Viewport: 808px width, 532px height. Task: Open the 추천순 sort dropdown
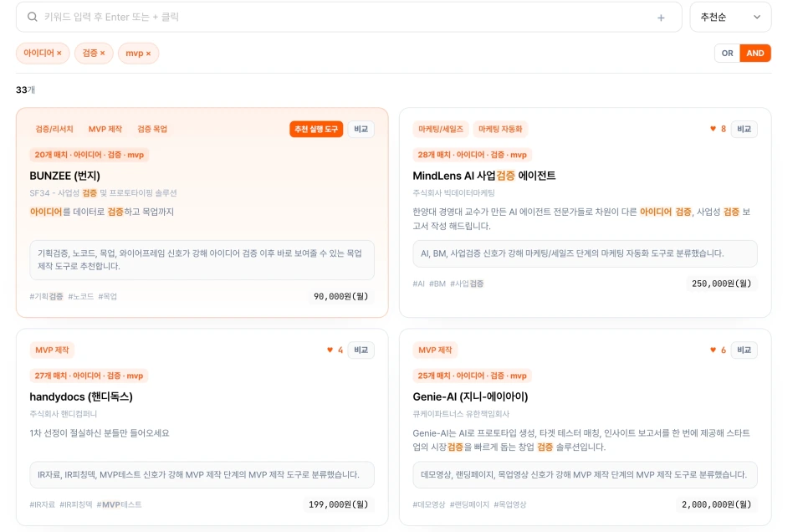(730, 17)
